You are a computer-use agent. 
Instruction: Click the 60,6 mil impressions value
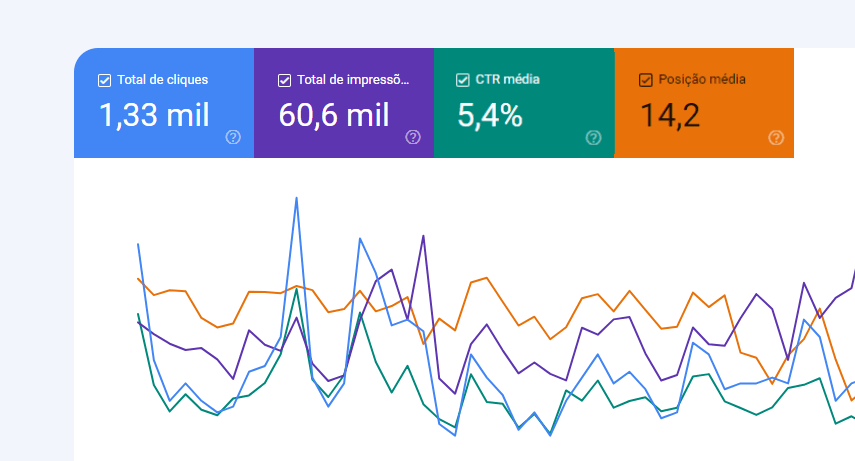(x=334, y=115)
